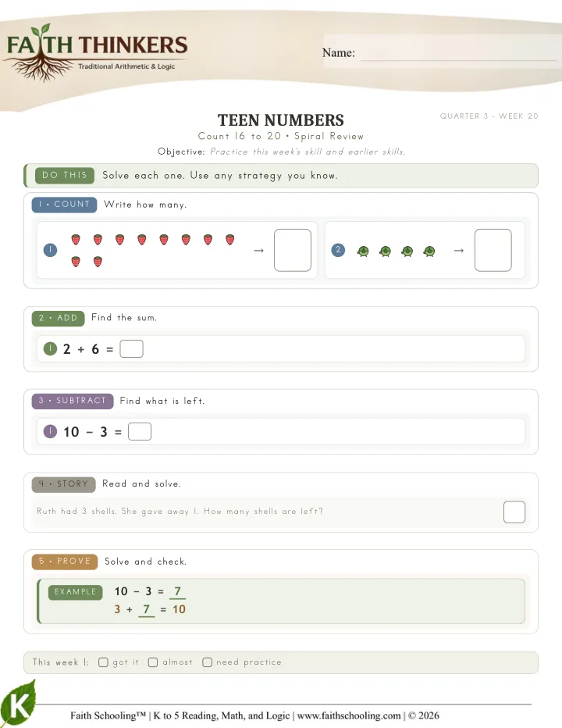Click the purple number 1 subtract badge

pyautogui.click(x=50, y=431)
